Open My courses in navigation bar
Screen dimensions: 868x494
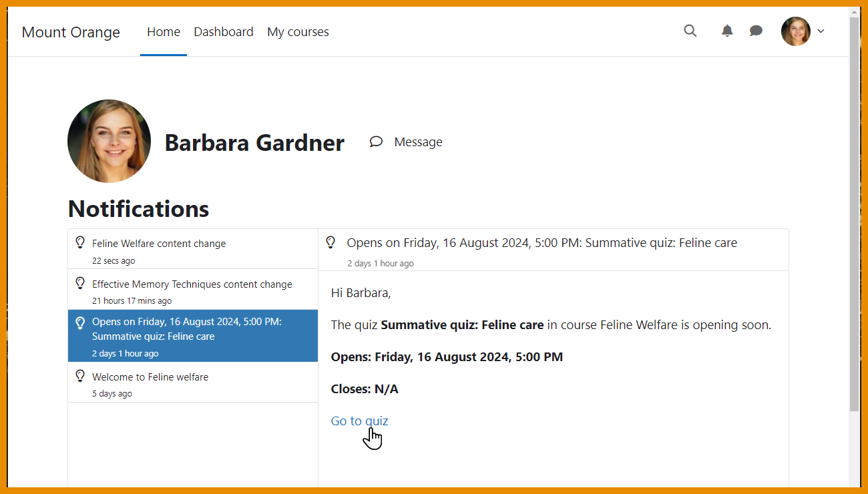pos(298,31)
